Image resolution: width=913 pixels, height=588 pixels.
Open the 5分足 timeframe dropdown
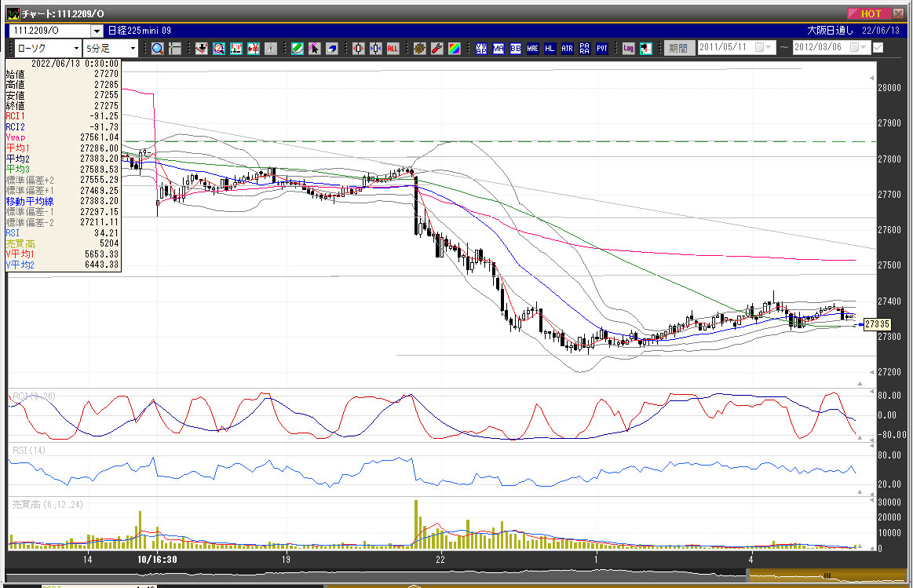coord(133,49)
